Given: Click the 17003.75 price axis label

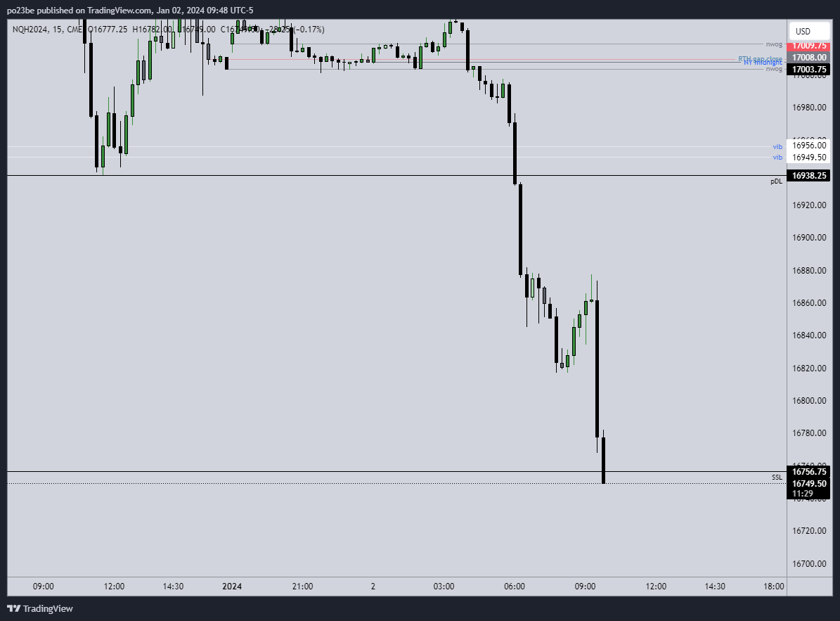Looking at the screenshot, I should click(x=809, y=70).
